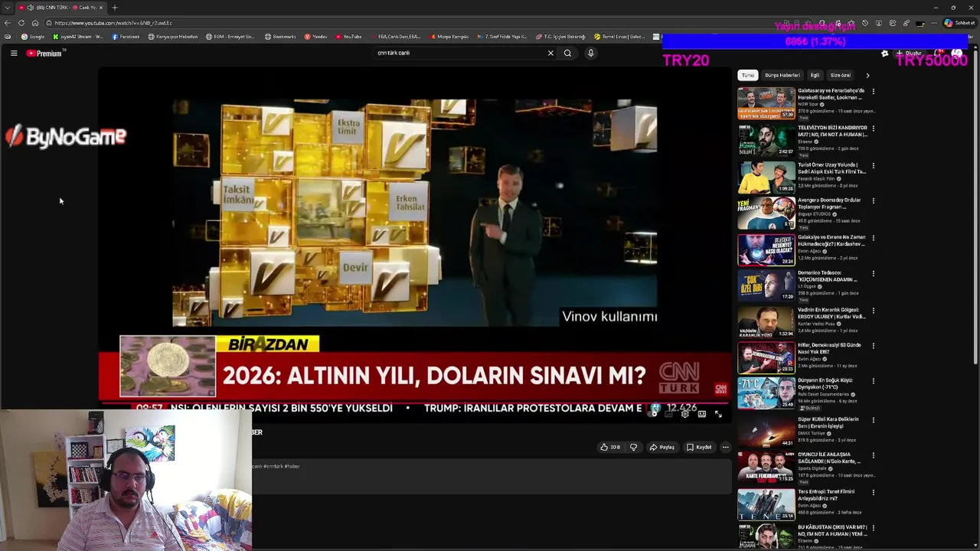This screenshot has height=551, width=980.
Task: Share the video with Paylaş button
Action: [662, 447]
